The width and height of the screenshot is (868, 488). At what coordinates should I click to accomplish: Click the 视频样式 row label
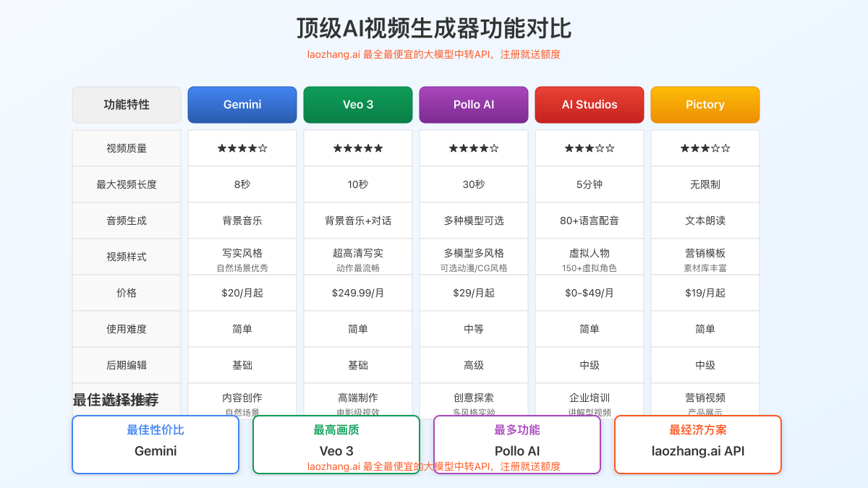click(127, 257)
